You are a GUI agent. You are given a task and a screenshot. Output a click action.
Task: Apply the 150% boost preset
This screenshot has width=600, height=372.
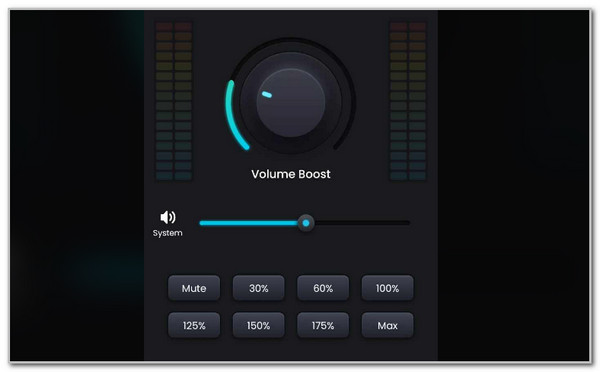pyautogui.click(x=259, y=326)
